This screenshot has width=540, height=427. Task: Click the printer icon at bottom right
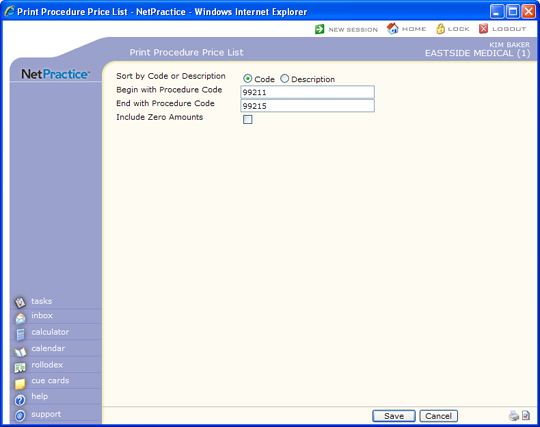click(x=514, y=416)
